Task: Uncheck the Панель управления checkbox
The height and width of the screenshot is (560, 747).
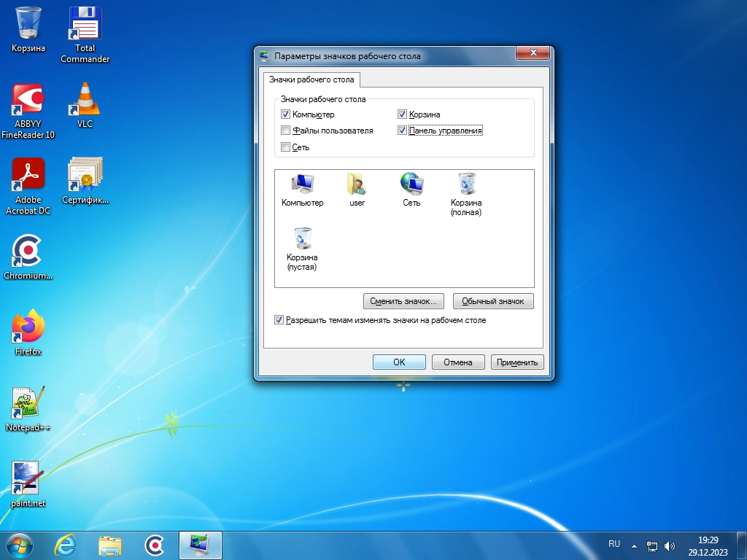Action: (x=402, y=131)
